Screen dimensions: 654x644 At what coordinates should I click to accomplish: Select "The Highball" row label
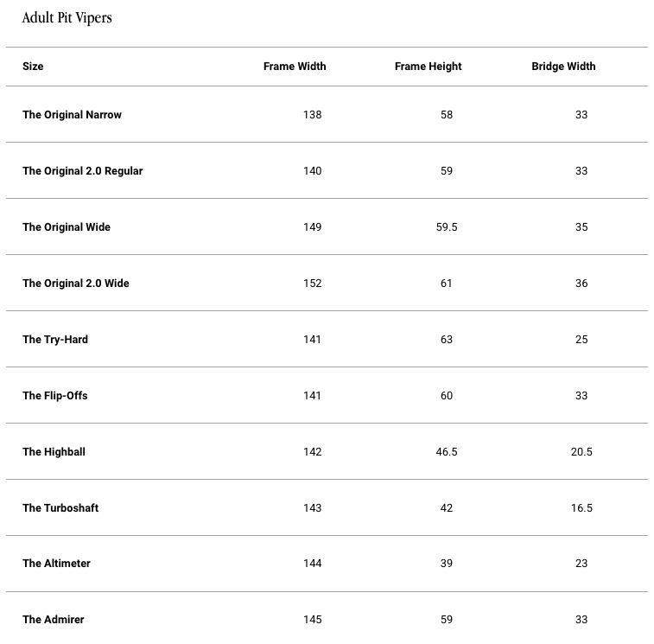click(x=54, y=452)
